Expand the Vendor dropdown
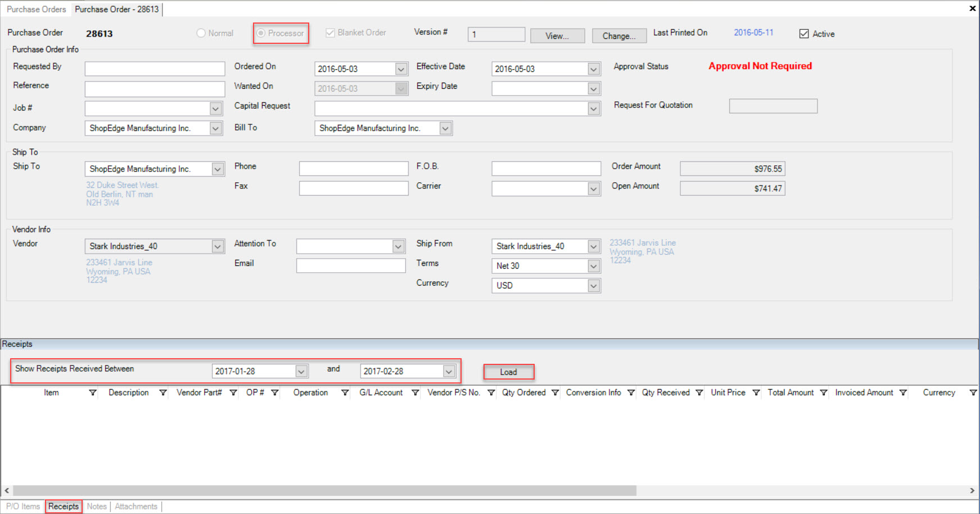 pos(218,246)
